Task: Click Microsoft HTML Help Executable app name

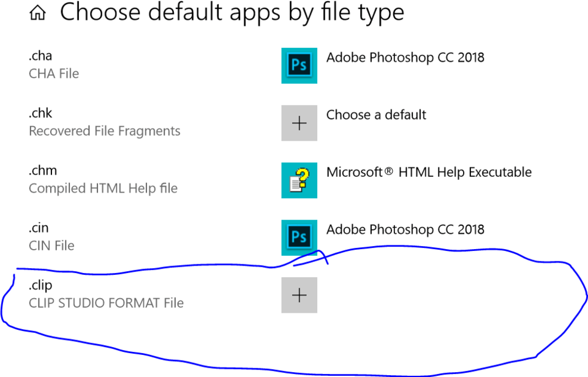Action: coord(429,172)
